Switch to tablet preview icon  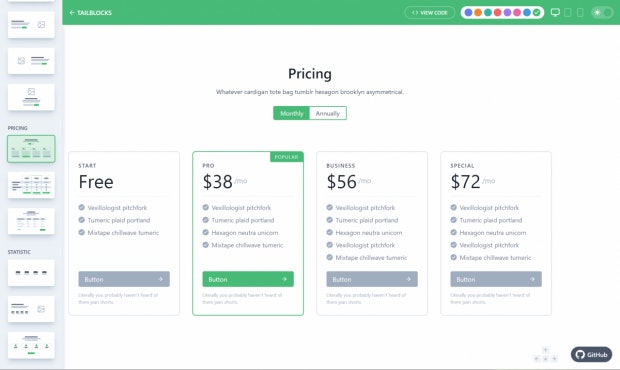coord(567,13)
